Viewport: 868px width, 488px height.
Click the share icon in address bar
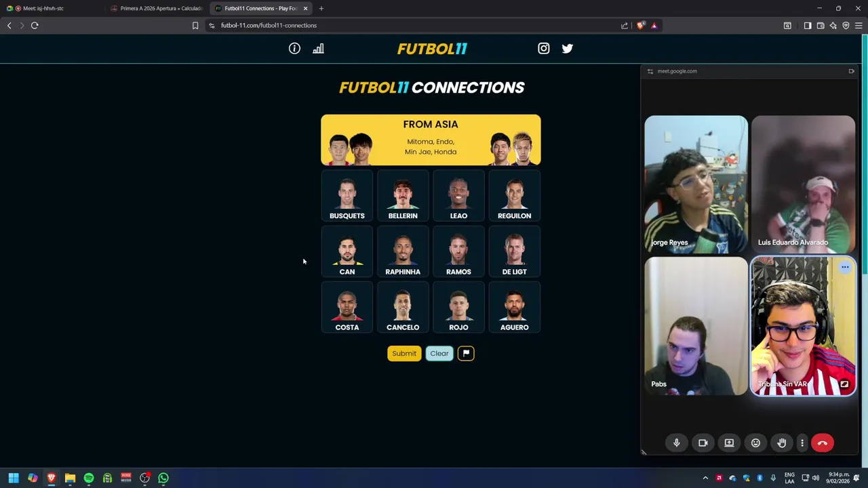625,26
